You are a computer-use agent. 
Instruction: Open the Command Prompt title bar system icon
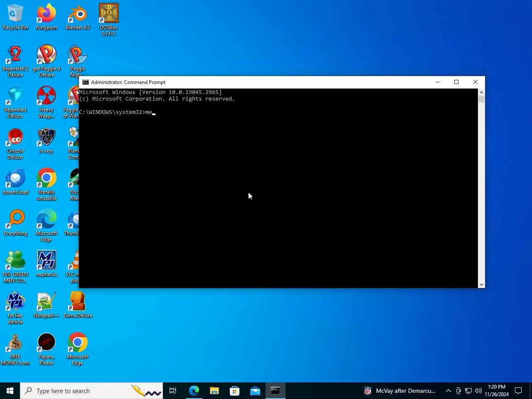pos(86,82)
